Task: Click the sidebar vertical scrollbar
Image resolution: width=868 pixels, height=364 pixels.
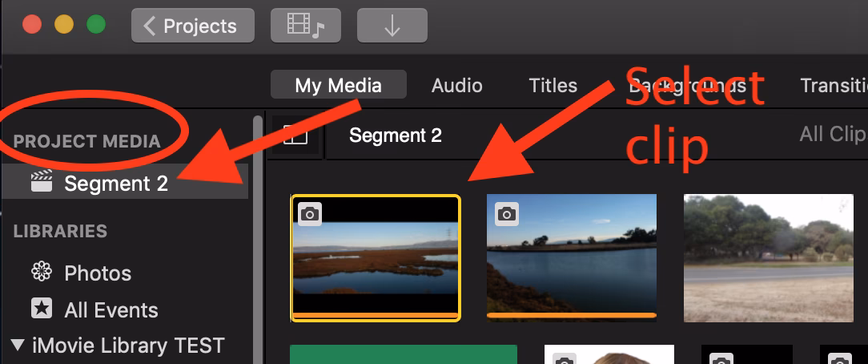Action: [257, 240]
